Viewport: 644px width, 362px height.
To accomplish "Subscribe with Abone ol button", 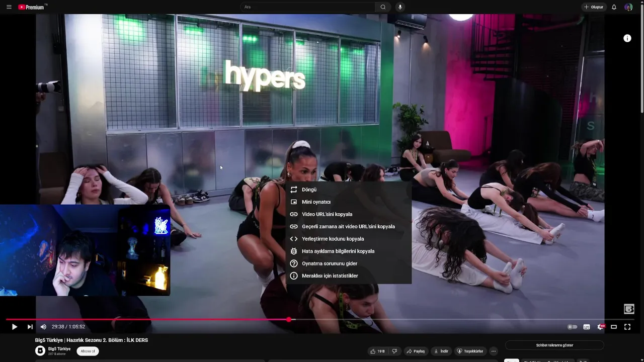I will [88, 351].
